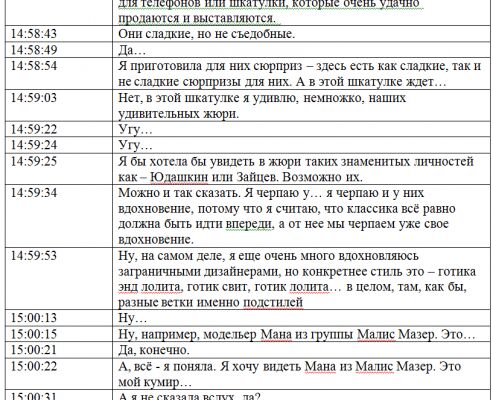Screen dimensions: 493x400
Task: Click the timestamp cell 15:00:13
Action: (59, 318)
